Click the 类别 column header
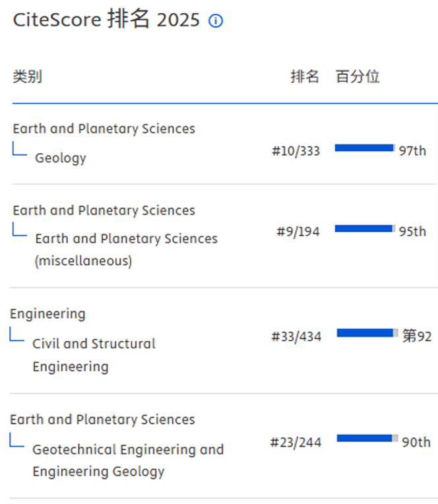The image size is (438, 504). click(x=28, y=77)
